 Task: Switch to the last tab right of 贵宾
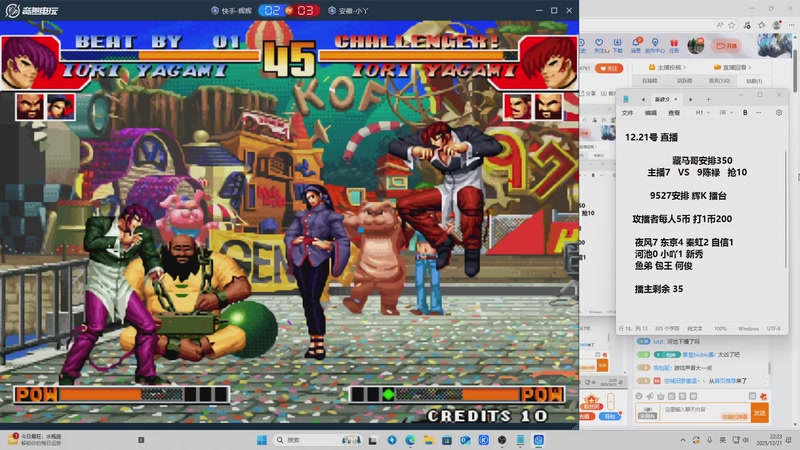point(754,81)
